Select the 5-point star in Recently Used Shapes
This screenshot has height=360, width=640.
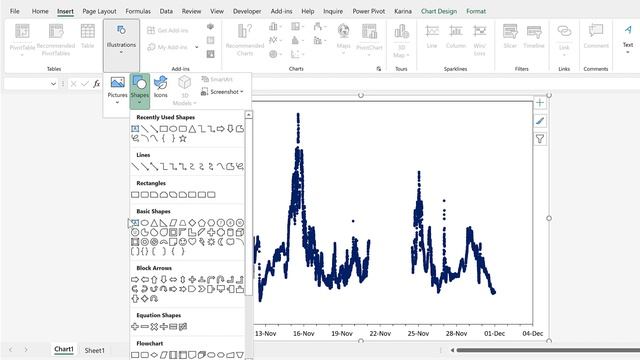pos(183,138)
